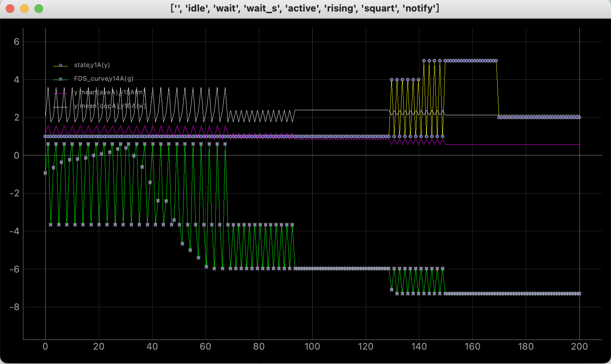Maximize the window with green button
Viewport: 611px width, 364px height.
[x=39, y=9]
